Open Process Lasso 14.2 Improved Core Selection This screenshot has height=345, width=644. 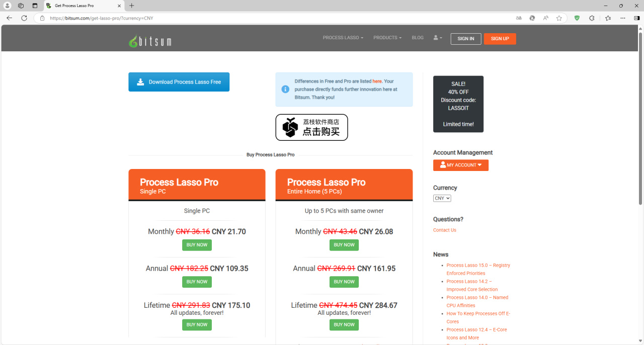click(472, 285)
